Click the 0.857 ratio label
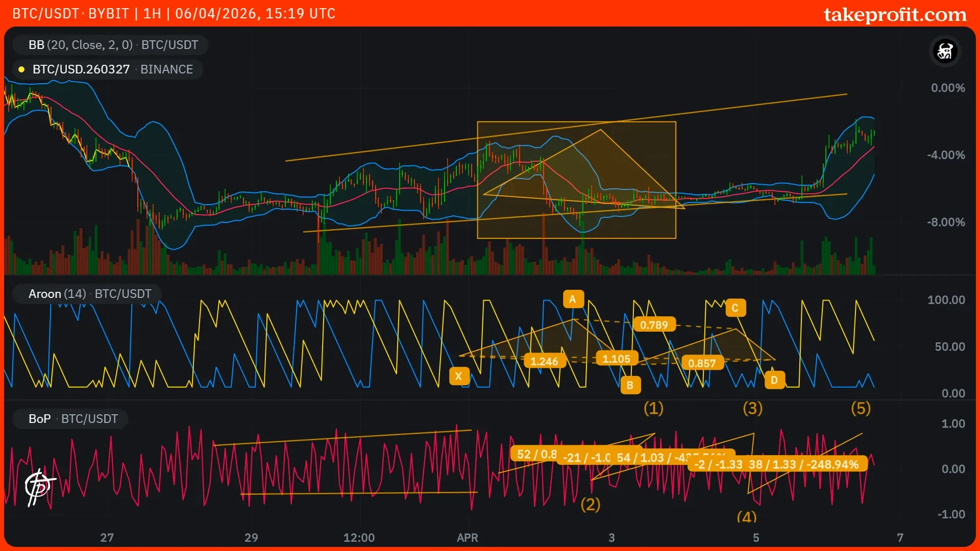Screen dimensions: 980x551 pos(702,363)
